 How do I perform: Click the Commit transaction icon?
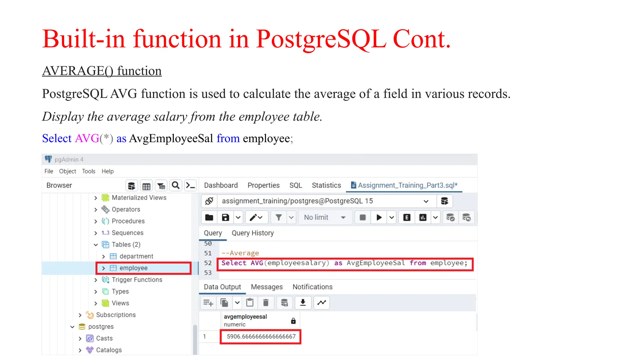[x=450, y=217]
